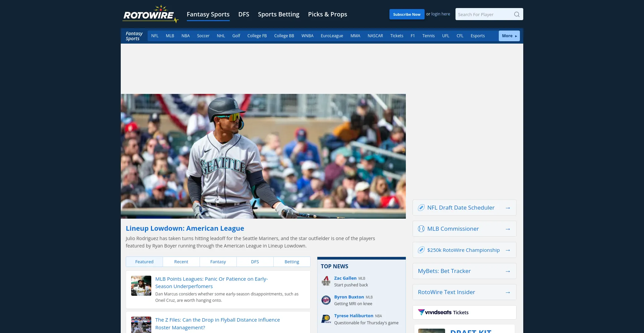644x333 pixels.
Task: Go to NFL in the sports bar
Action: point(155,36)
